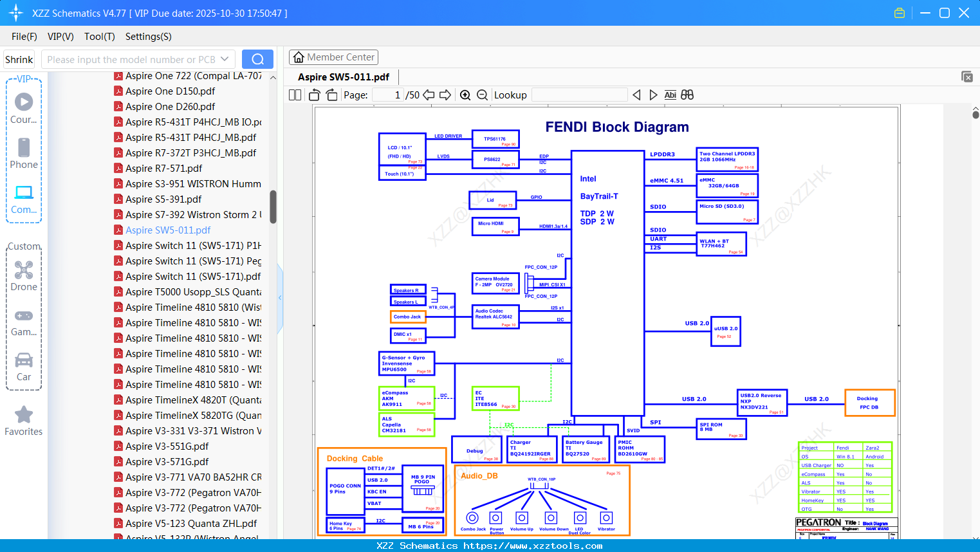The height and width of the screenshot is (552, 980).
Task: Open the Car category in sidebar
Action: click(x=24, y=367)
